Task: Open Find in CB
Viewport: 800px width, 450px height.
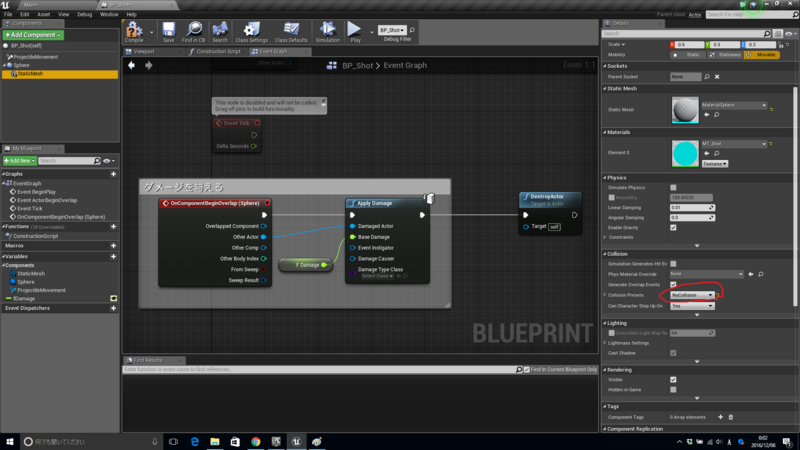Action: coord(193,32)
